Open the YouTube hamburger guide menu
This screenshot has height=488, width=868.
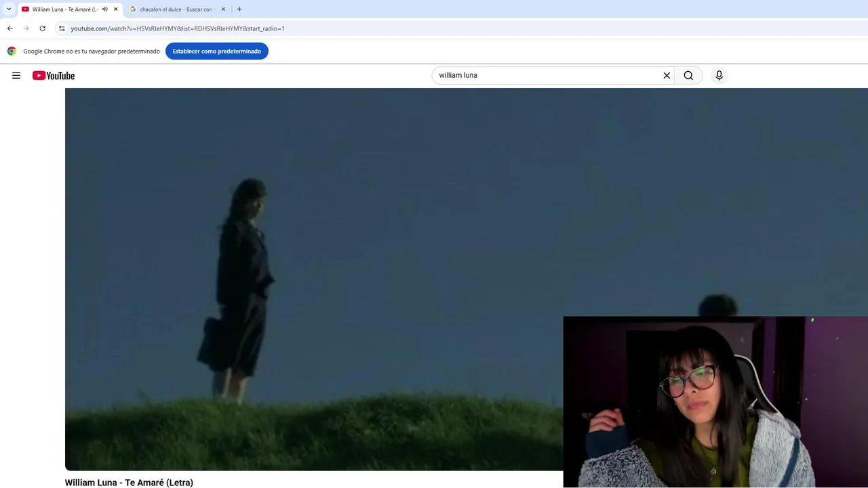[x=16, y=75]
